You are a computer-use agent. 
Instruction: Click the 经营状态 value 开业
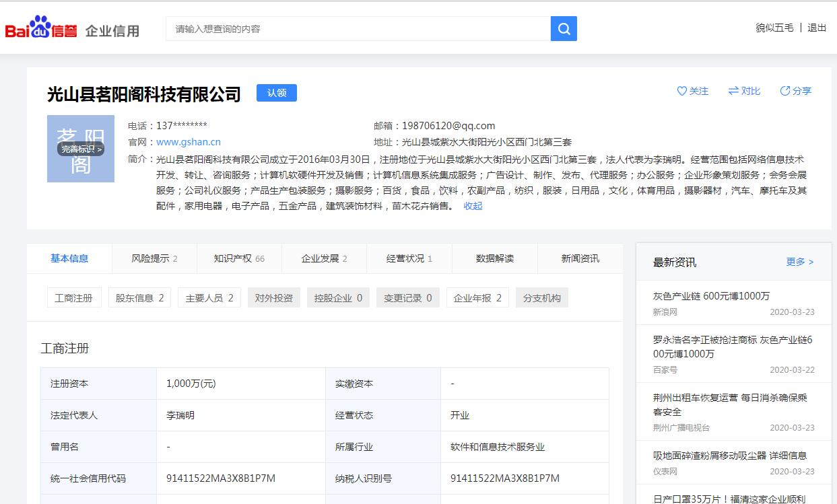pyautogui.click(x=460, y=415)
